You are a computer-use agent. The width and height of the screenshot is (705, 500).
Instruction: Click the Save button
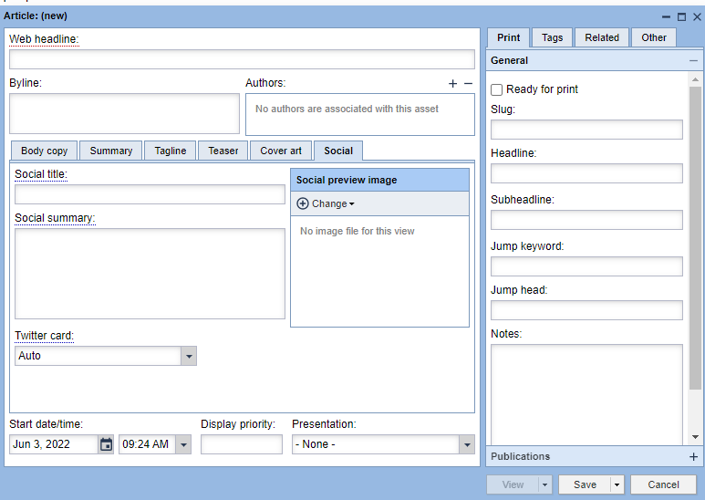[x=585, y=485]
